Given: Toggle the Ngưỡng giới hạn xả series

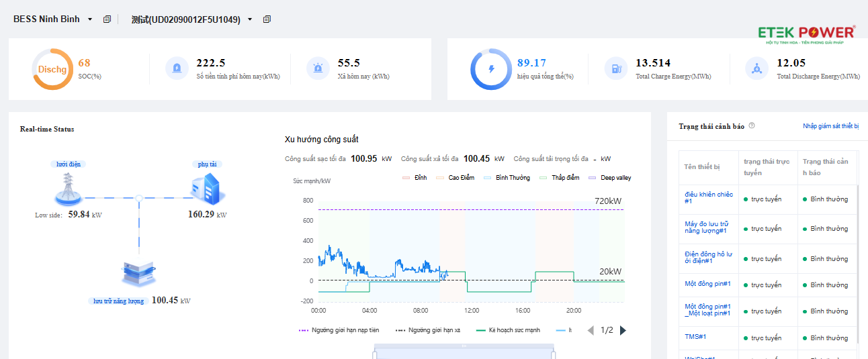Looking at the screenshot, I should pos(427,330).
